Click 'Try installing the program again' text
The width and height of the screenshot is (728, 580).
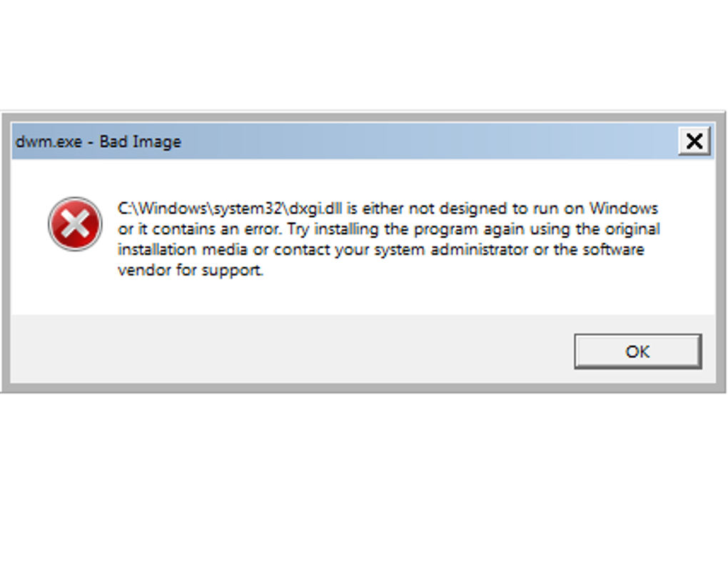pyautogui.click(x=387, y=229)
